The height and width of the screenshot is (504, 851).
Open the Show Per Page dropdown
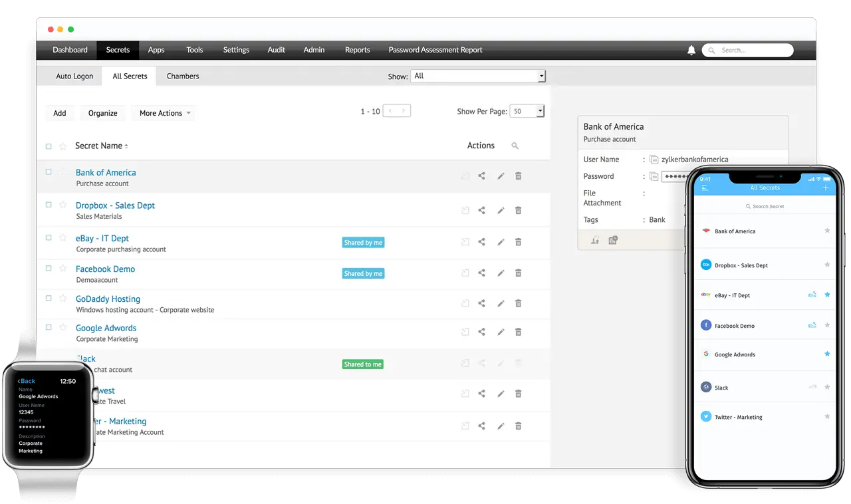527,111
